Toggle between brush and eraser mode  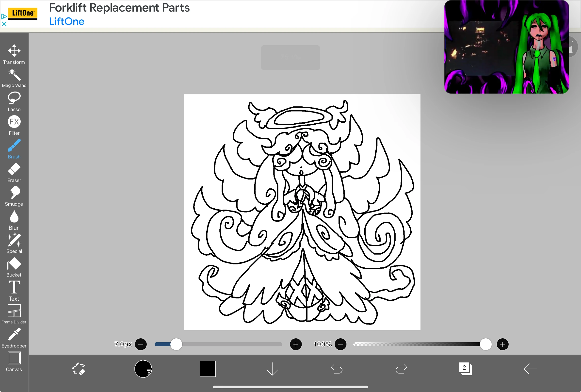(x=79, y=369)
